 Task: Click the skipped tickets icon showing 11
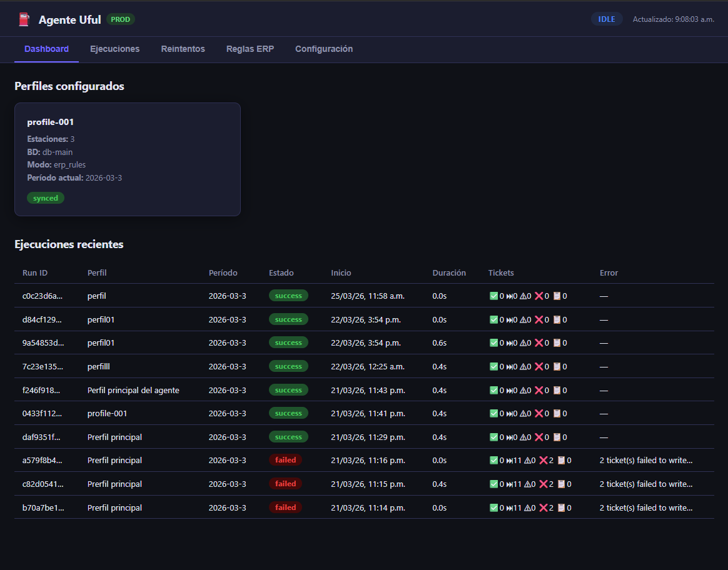[x=510, y=460]
